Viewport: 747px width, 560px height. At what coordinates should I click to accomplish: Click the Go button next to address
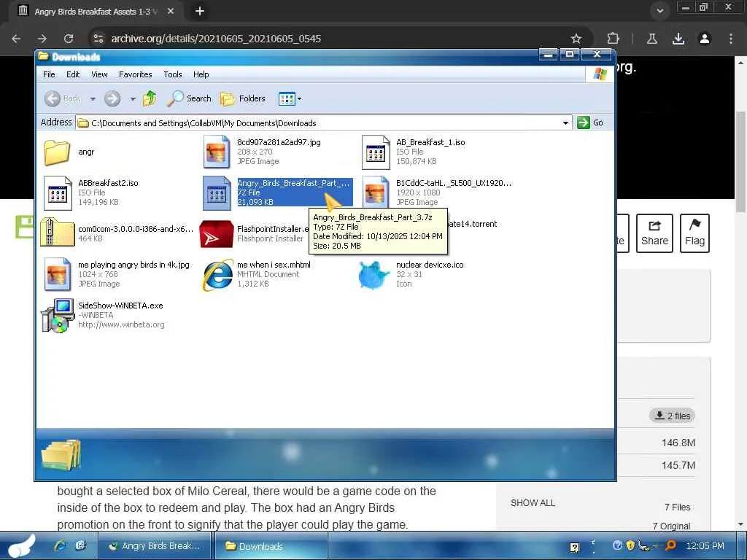pos(590,122)
